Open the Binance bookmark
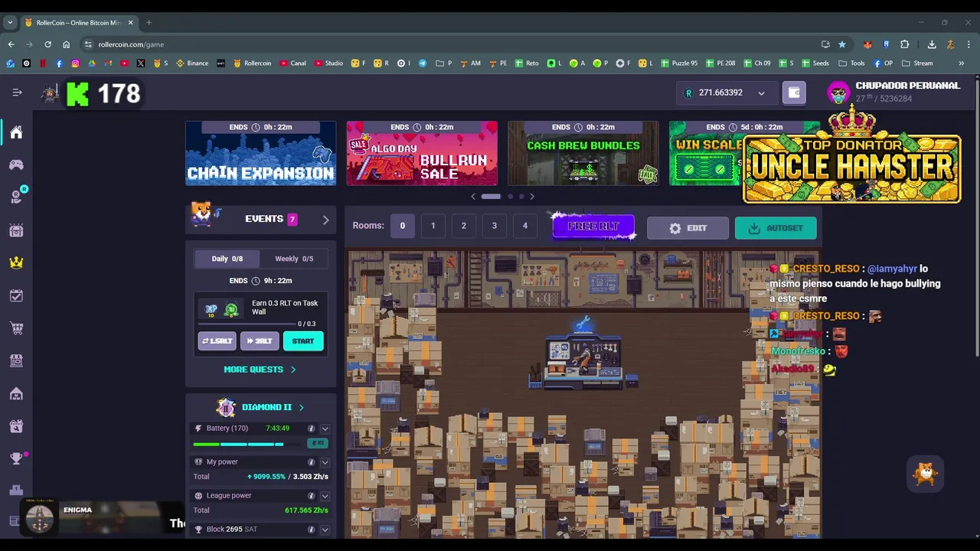This screenshot has width=980, height=551. 192,64
